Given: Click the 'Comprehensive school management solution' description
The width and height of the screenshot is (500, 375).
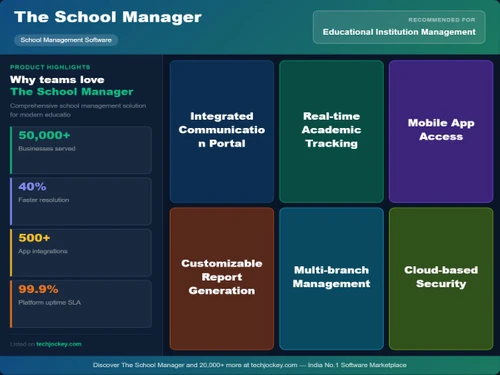Looking at the screenshot, I should tap(78, 110).
